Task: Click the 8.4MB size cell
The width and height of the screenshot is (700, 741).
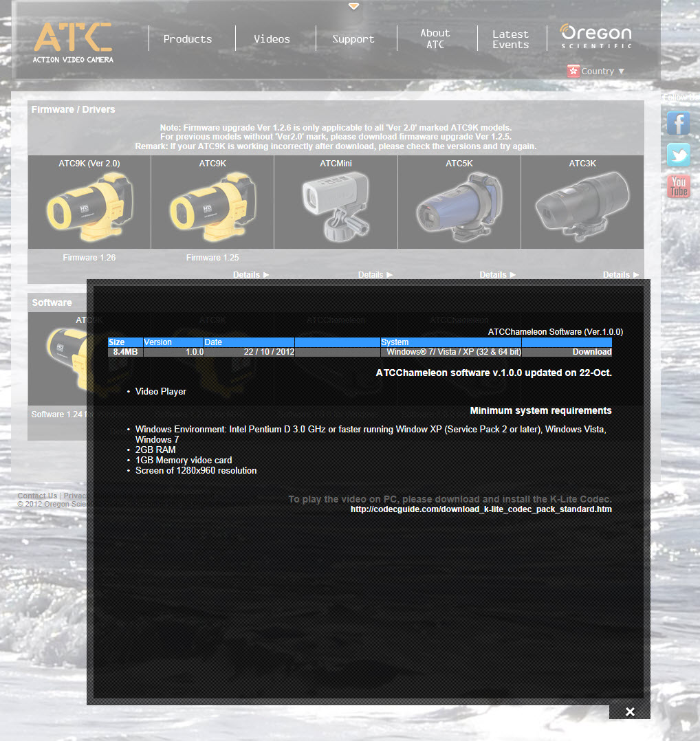Action: [125, 352]
